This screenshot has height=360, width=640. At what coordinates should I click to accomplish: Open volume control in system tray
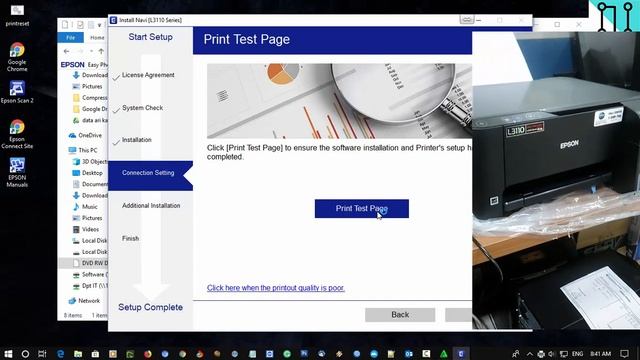pyautogui.click(x=552, y=354)
